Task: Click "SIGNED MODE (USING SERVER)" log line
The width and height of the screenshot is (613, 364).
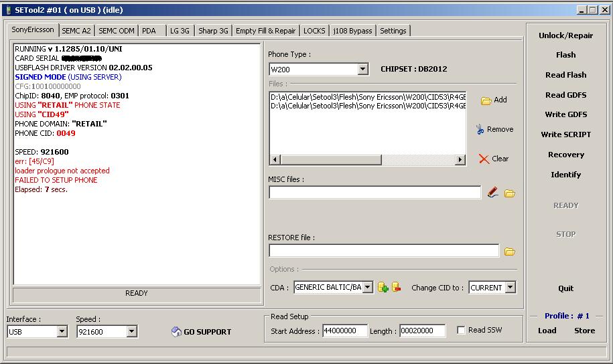Action: pos(68,77)
